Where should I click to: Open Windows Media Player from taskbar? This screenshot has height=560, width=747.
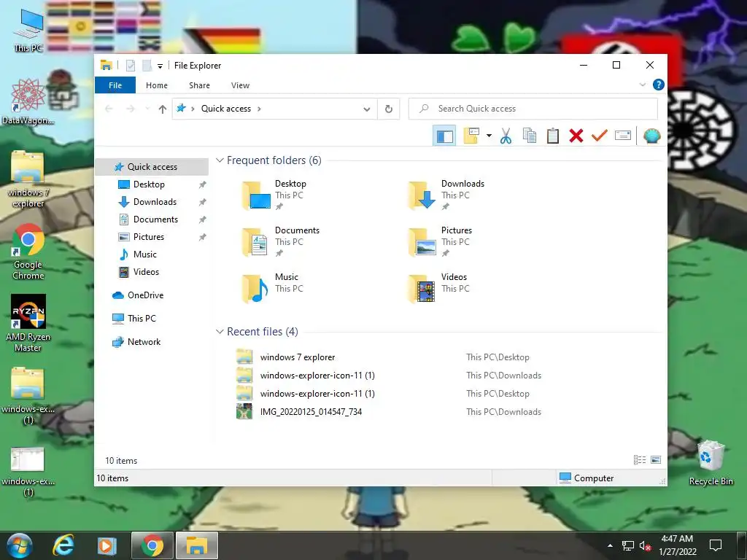(107, 545)
